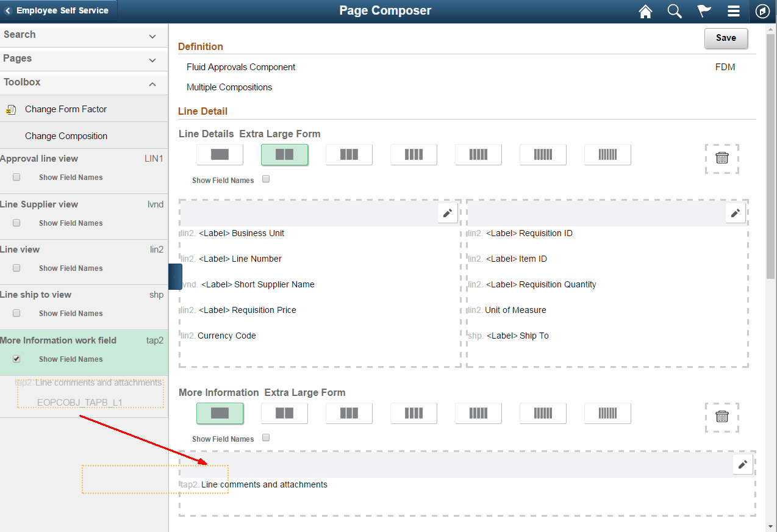Delete More Information section using trash icon

click(x=722, y=417)
